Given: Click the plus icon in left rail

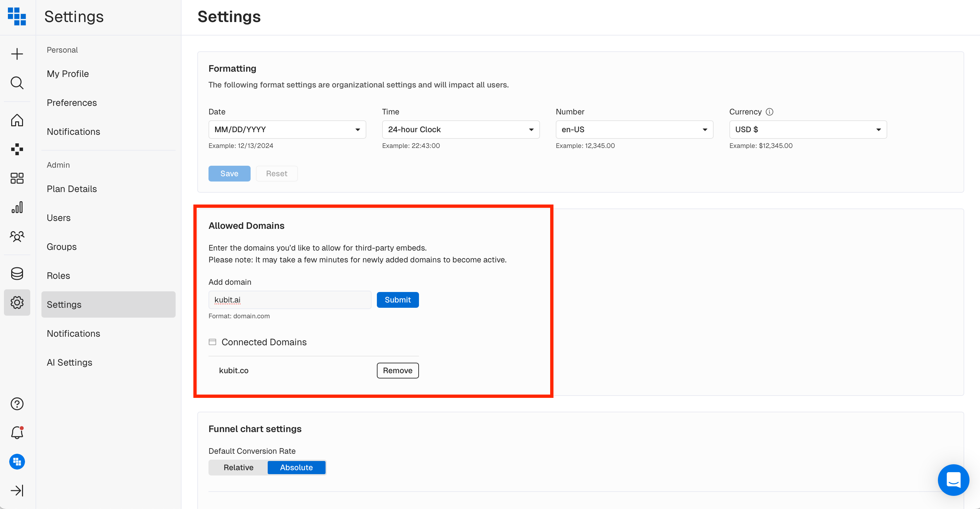Looking at the screenshot, I should [x=17, y=54].
